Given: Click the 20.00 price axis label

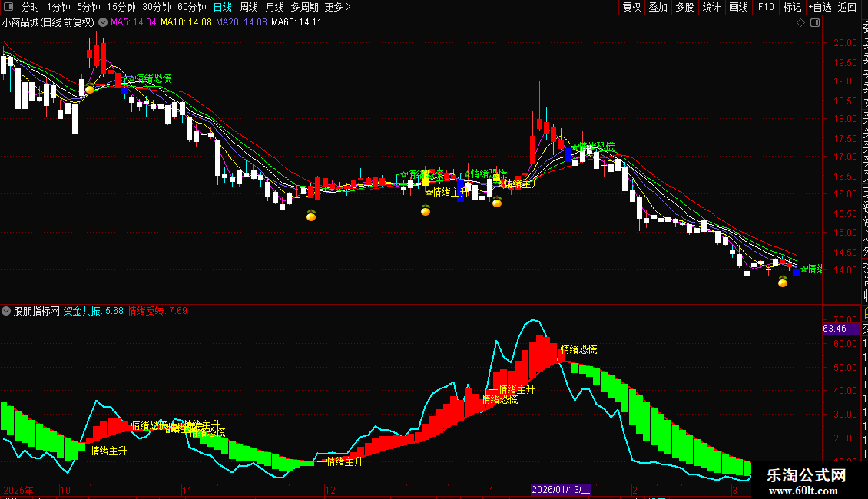Looking at the screenshot, I should pos(845,42).
